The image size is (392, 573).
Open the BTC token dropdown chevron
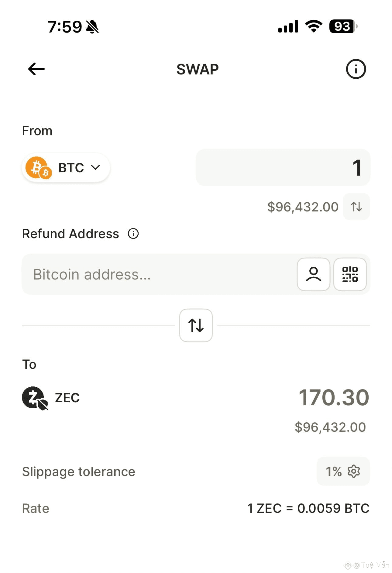95,167
